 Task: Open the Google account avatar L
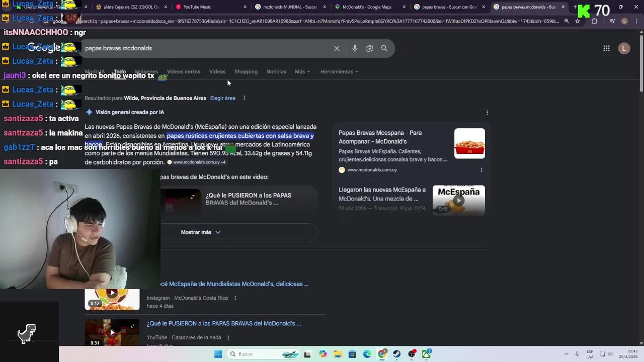point(624,48)
